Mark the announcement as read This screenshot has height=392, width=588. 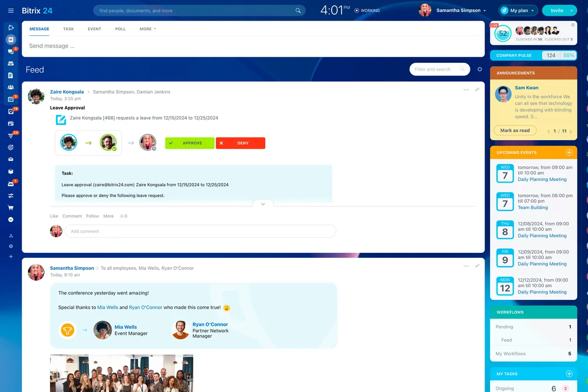pyautogui.click(x=515, y=131)
